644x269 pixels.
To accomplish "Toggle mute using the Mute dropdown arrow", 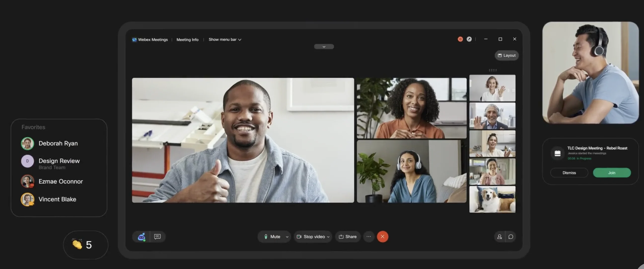I will [x=287, y=236].
